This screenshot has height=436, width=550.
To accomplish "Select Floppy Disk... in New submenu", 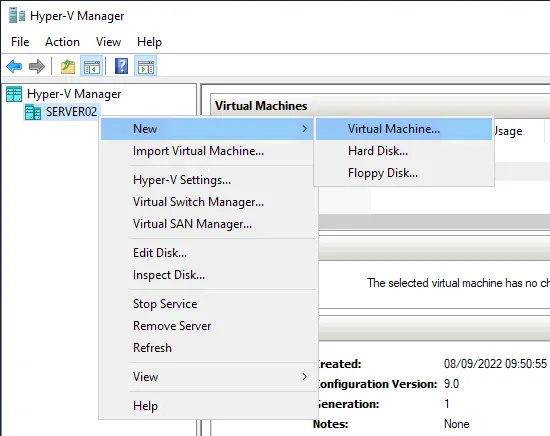I will click(x=404, y=173).
